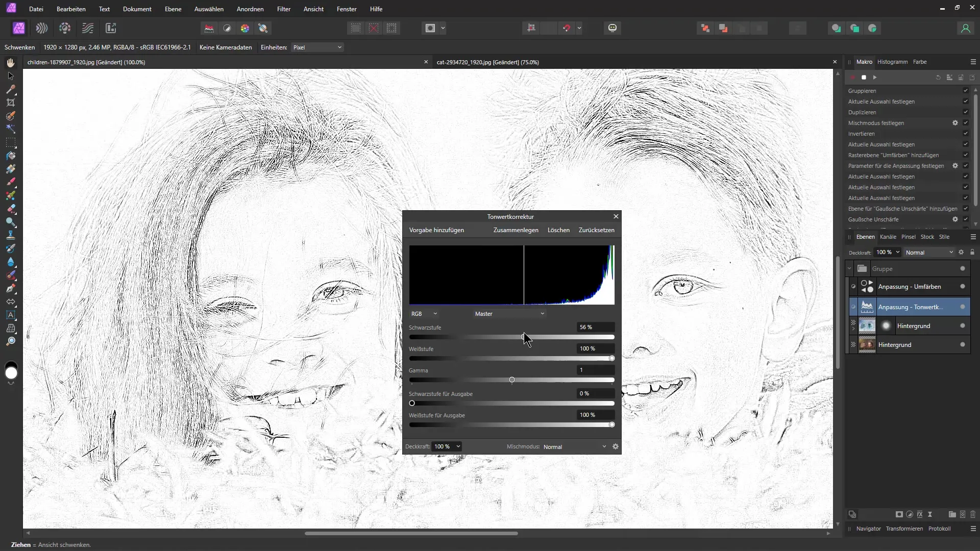Apply Auto Colours via the colour wheel icon
The image size is (980, 551).
point(245,28)
